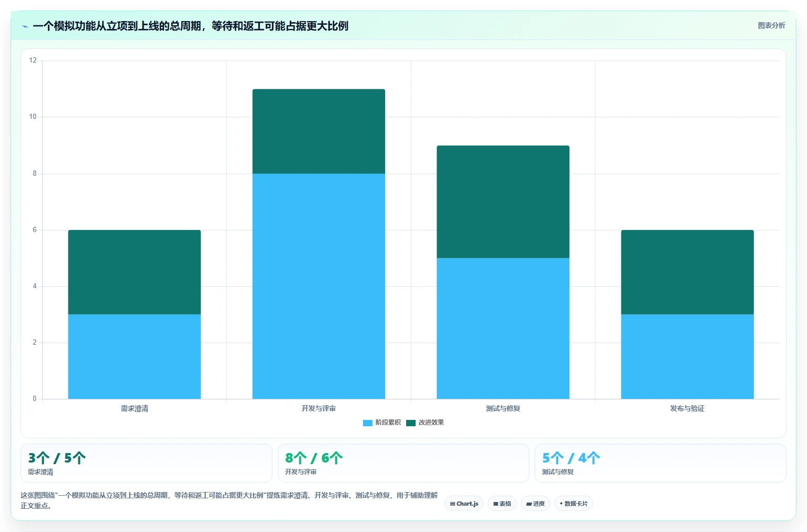Click the 改进效果 legend label text
Image resolution: width=807 pixels, height=532 pixels.
[431, 423]
